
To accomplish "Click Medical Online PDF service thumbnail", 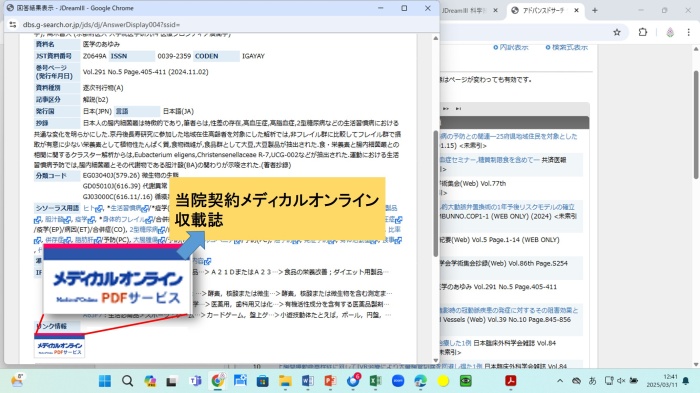I will click(x=59, y=347).
